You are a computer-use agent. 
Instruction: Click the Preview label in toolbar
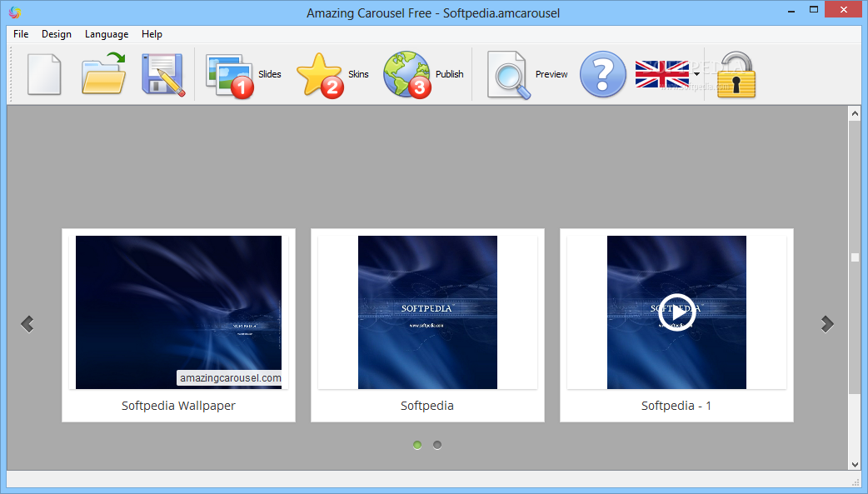coord(551,74)
